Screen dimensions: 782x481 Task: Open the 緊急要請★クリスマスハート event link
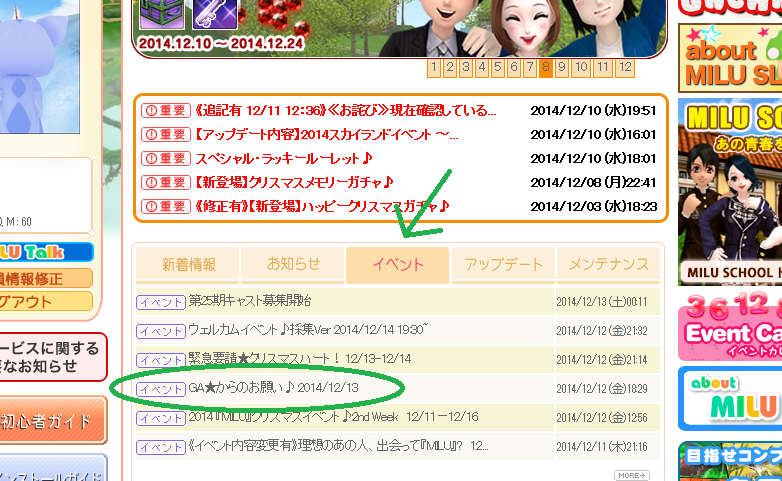(x=300, y=359)
